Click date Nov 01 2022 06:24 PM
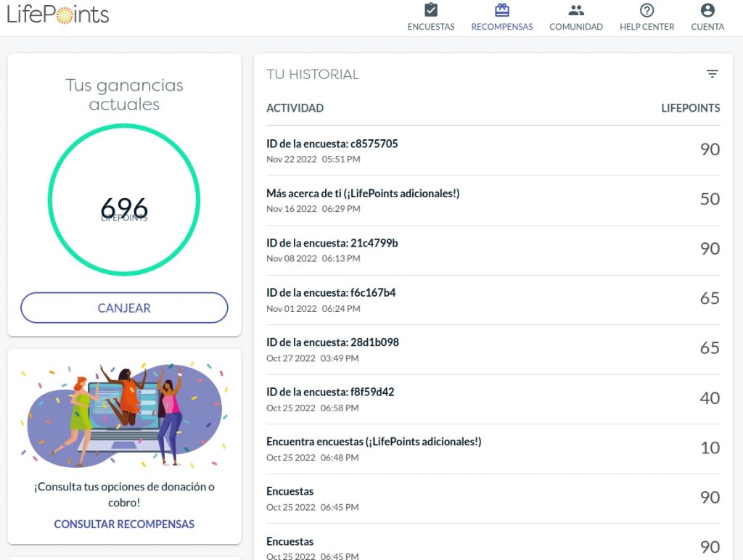This screenshot has height=560, width=743. pyautogui.click(x=313, y=309)
